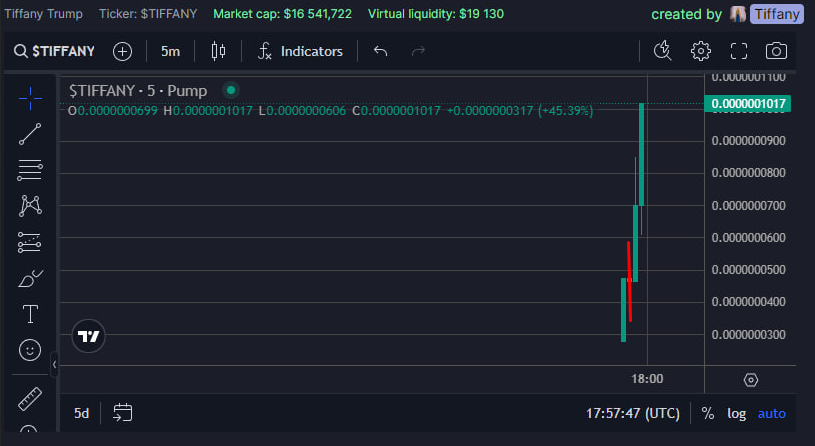
Task: Undo the last chart action
Action: coord(380,51)
